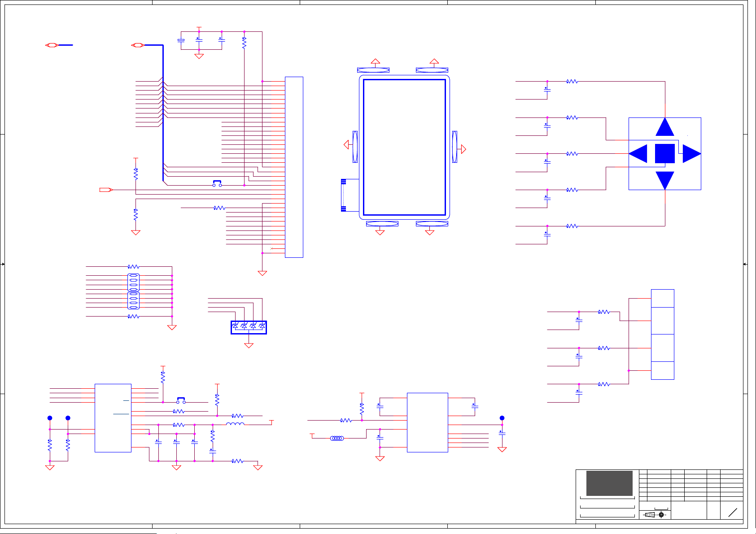Select the display's top-left mounting tab

pyautogui.click(x=373, y=70)
